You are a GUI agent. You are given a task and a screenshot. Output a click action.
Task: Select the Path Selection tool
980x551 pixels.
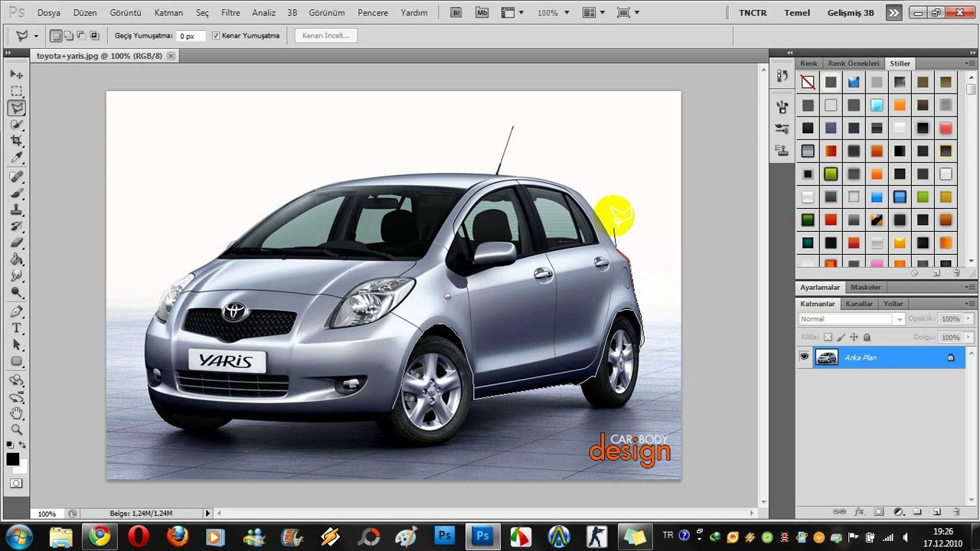pos(16,345)
